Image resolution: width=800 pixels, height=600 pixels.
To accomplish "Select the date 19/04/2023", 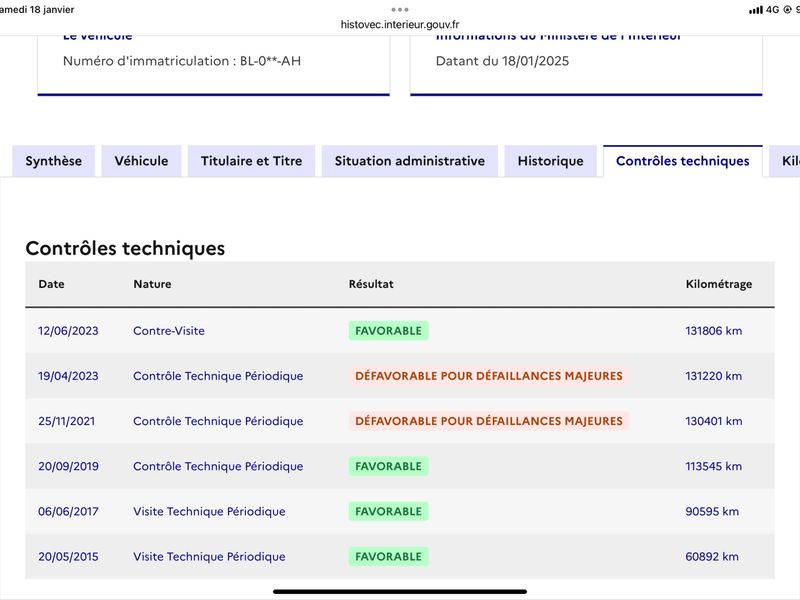I will click(x=68, y=376).
